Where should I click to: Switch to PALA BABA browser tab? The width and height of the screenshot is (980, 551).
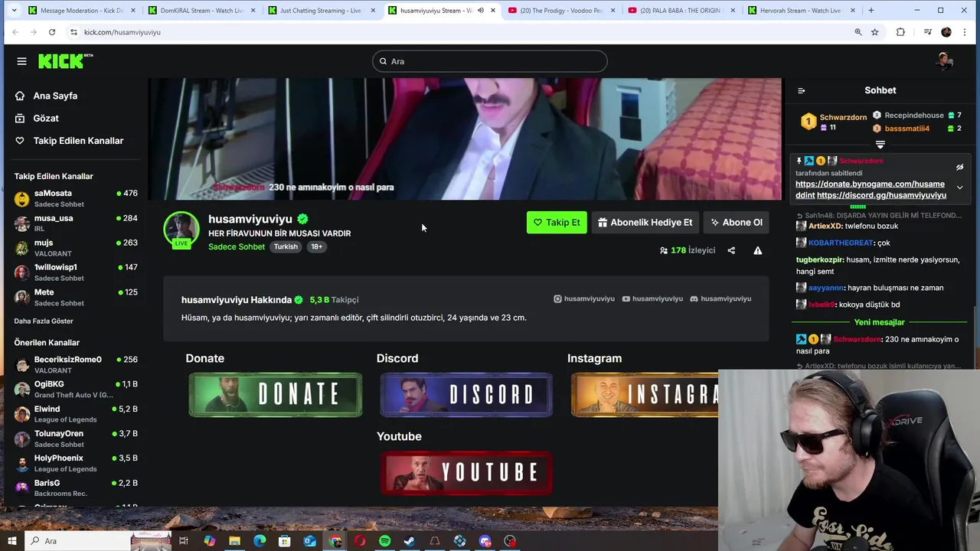click(681, 11)
